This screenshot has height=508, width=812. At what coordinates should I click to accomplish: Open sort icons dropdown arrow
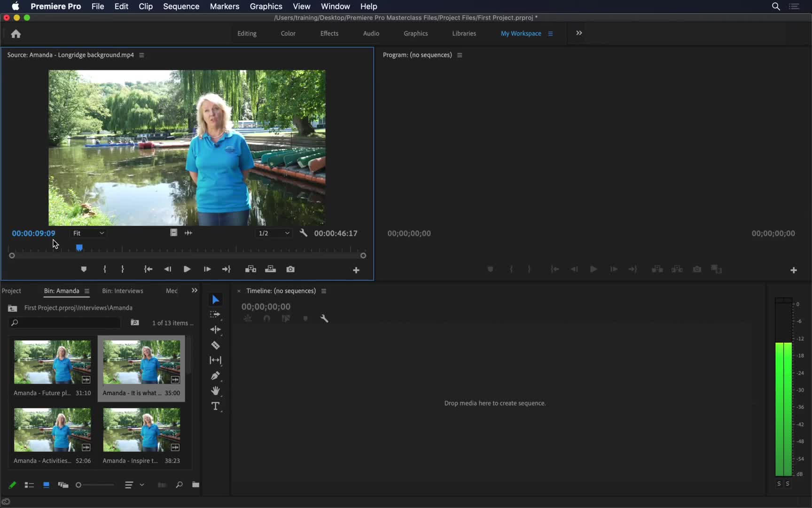142,485
